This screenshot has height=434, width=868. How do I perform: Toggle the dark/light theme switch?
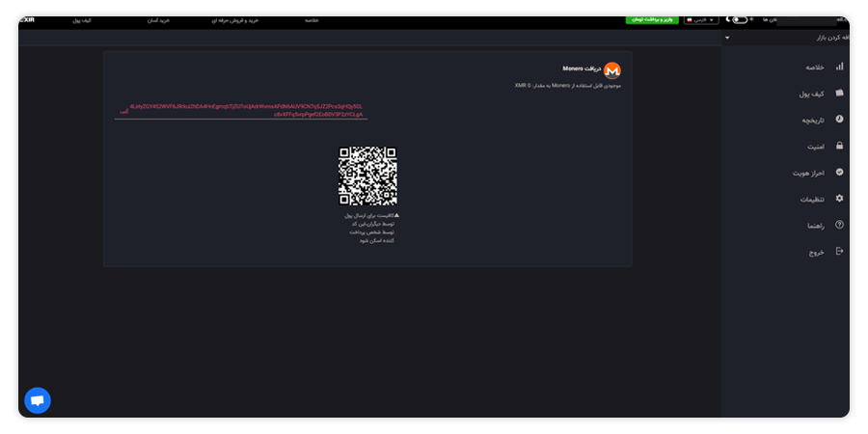[x=740, y=20]
